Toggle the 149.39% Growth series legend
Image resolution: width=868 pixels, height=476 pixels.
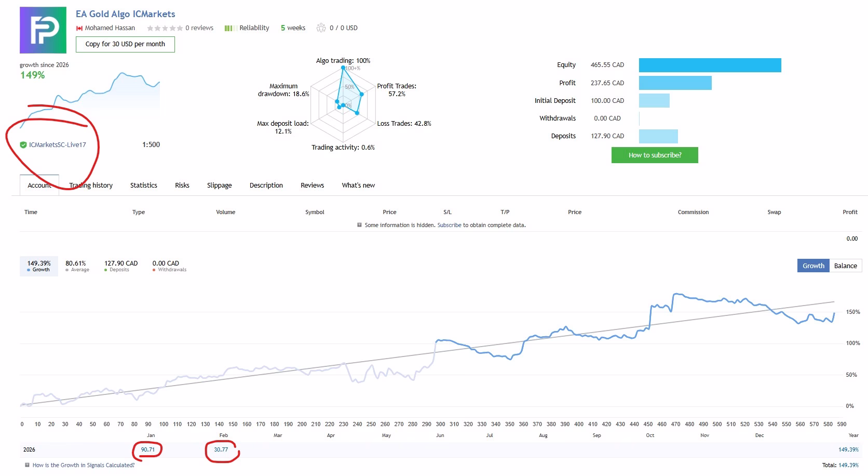click(39, 266)
